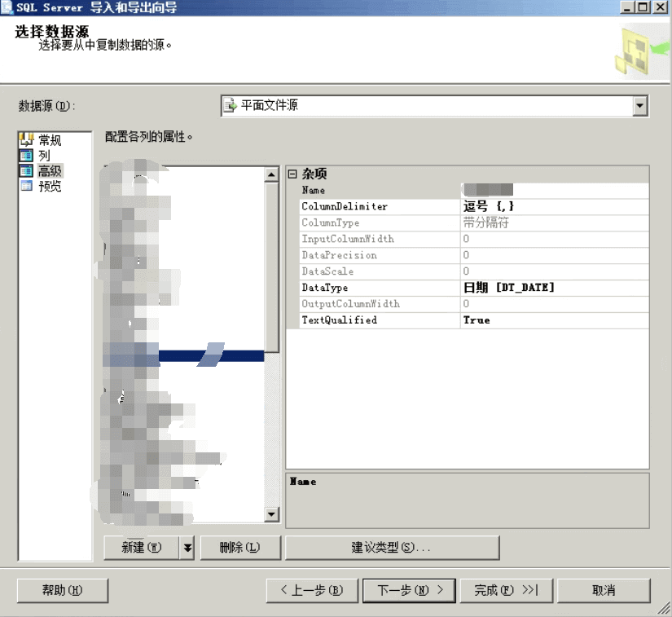Go back with 上一步 button

(311, 590)
